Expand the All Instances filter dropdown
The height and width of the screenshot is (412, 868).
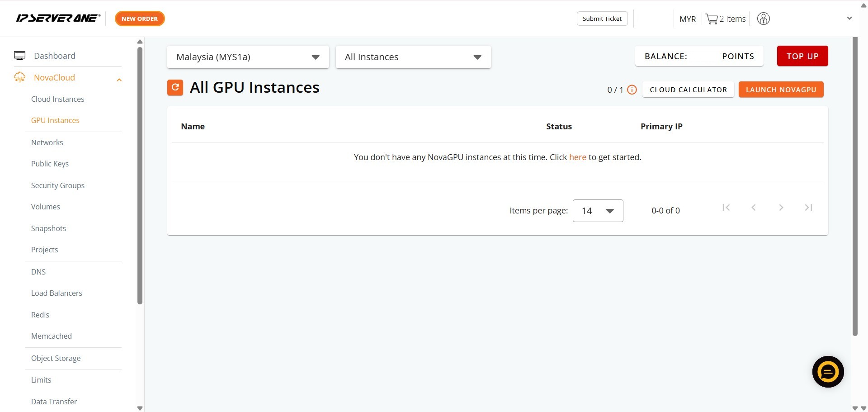pos(413,57)
